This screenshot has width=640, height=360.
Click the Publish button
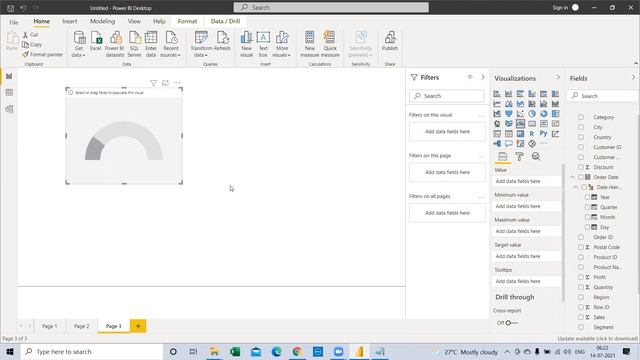[390, 41]
